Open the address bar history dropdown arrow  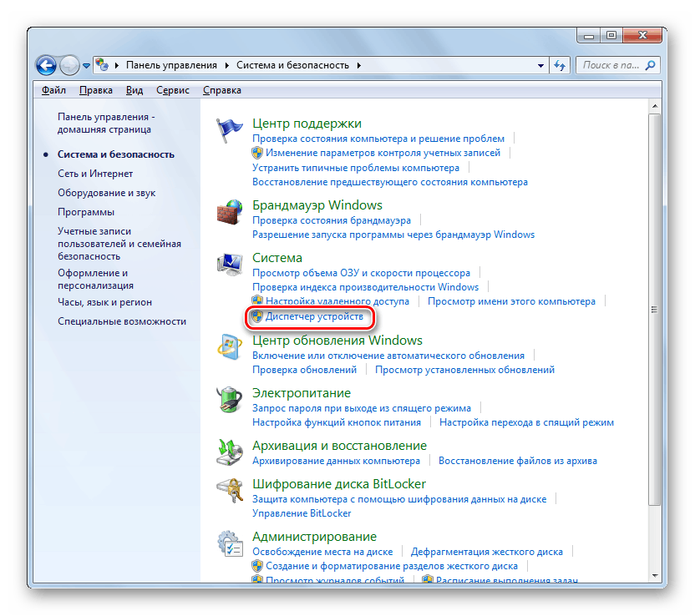[x=540, y=64]
